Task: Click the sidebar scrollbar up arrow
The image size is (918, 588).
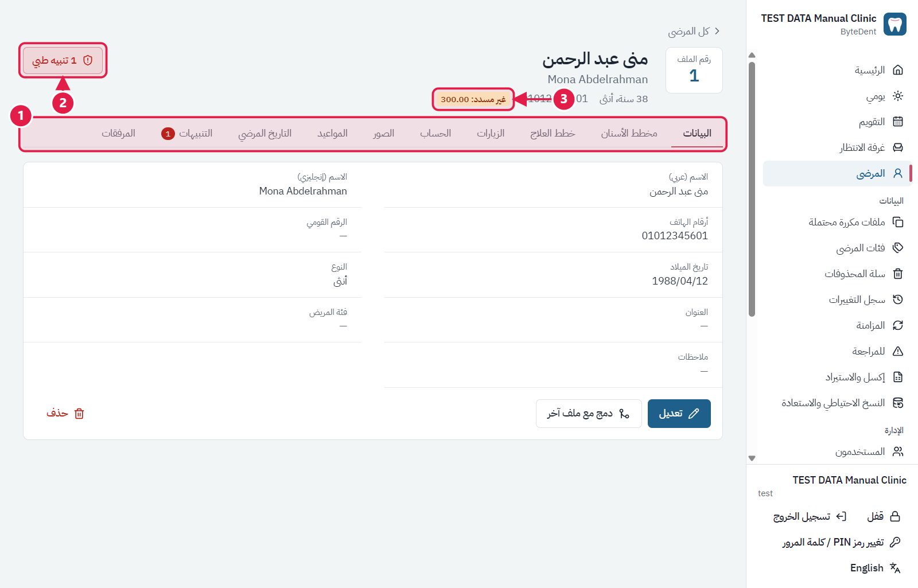Action: click(x=752, y=55)
